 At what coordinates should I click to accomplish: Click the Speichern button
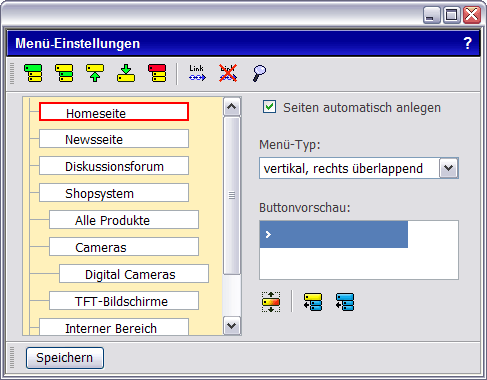click(x=65, y=358)
